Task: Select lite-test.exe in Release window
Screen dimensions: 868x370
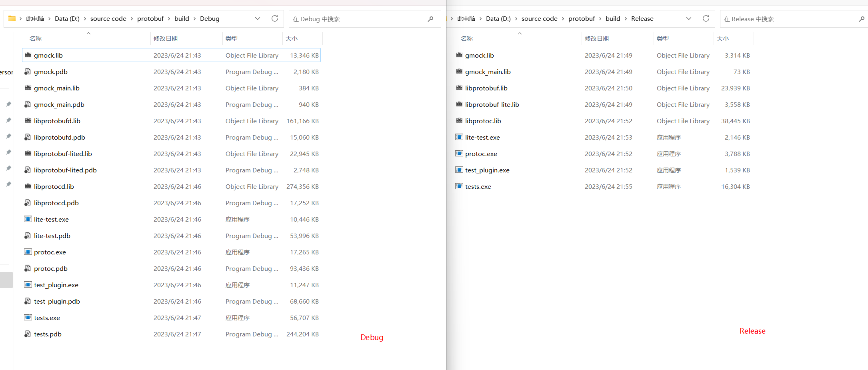Action: 482,137
